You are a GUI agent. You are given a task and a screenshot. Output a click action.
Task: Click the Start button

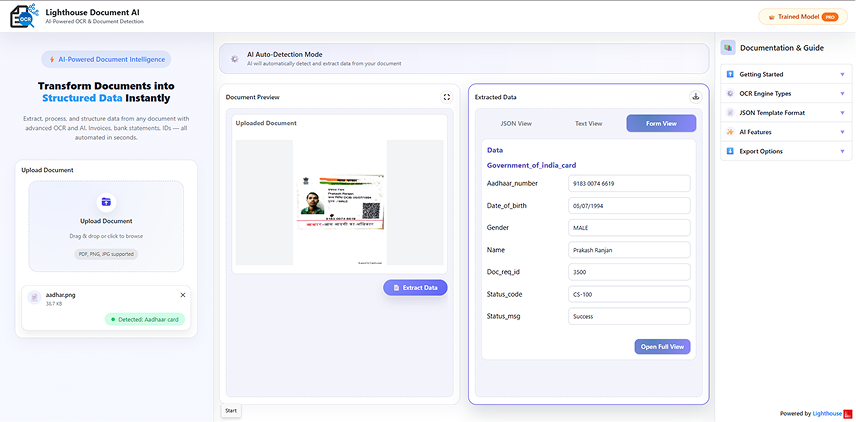pyautogui.click(x=231, y=411)
